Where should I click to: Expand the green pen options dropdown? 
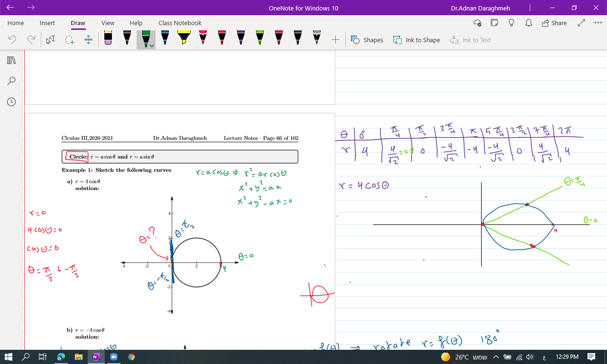point(152,46)
